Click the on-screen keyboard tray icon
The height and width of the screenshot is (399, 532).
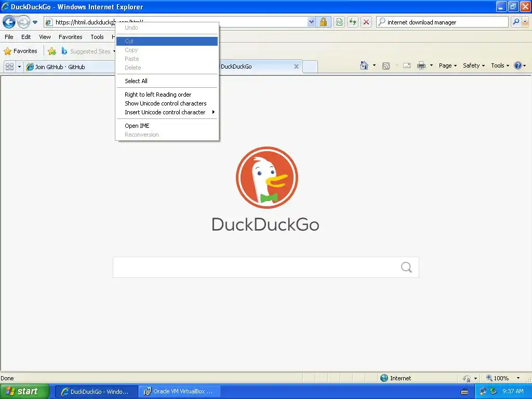(464, 392)
